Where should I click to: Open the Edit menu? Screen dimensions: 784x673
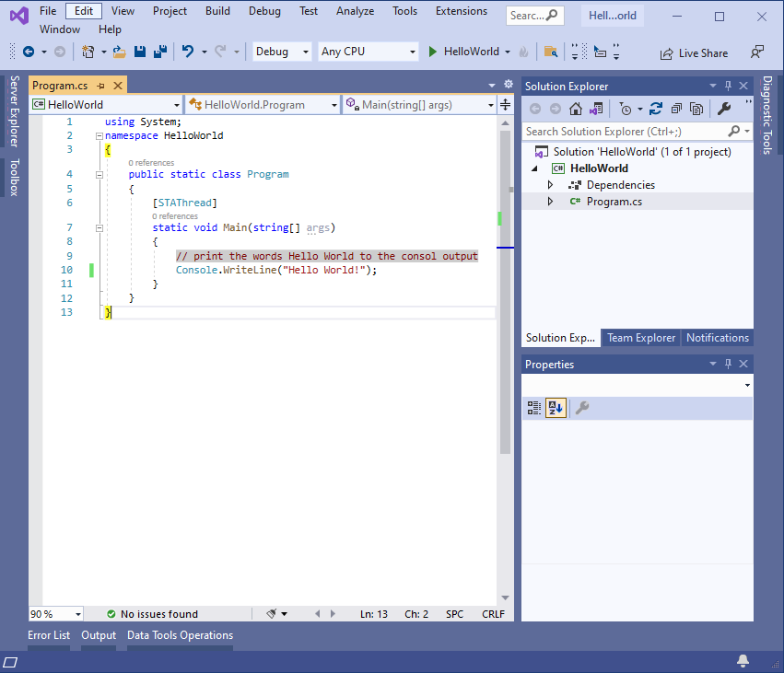[x=84, y=11]
